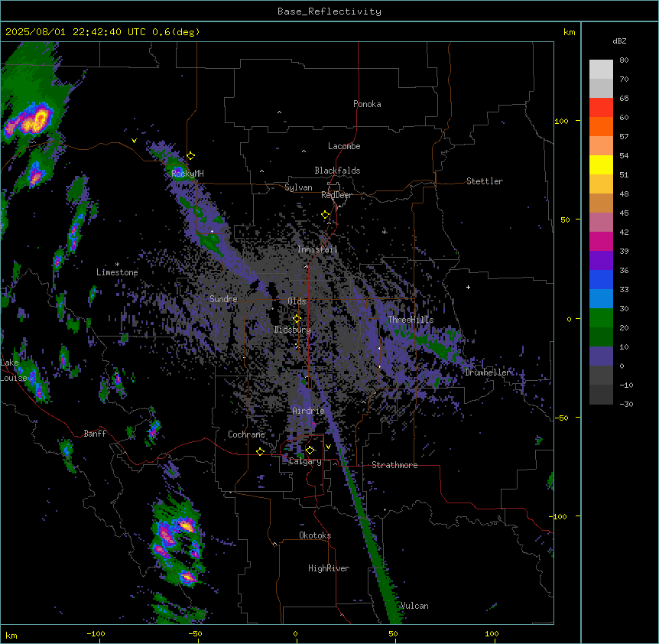Select the dBZ legend heading
The image size is (659, 644).
point(619,41)
